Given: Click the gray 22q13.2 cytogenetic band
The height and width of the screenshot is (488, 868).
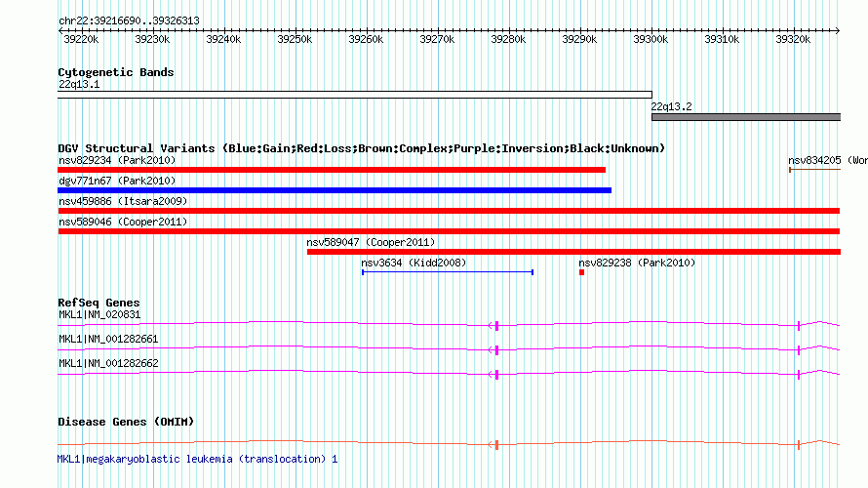Looking at the screenshot, I should point(746,117).
